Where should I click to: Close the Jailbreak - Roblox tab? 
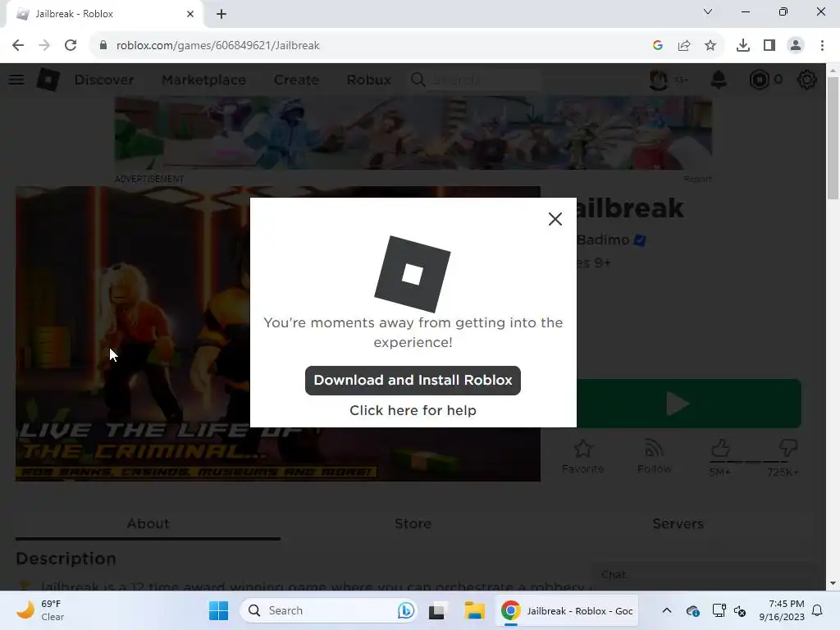click(x=190, y=14)
